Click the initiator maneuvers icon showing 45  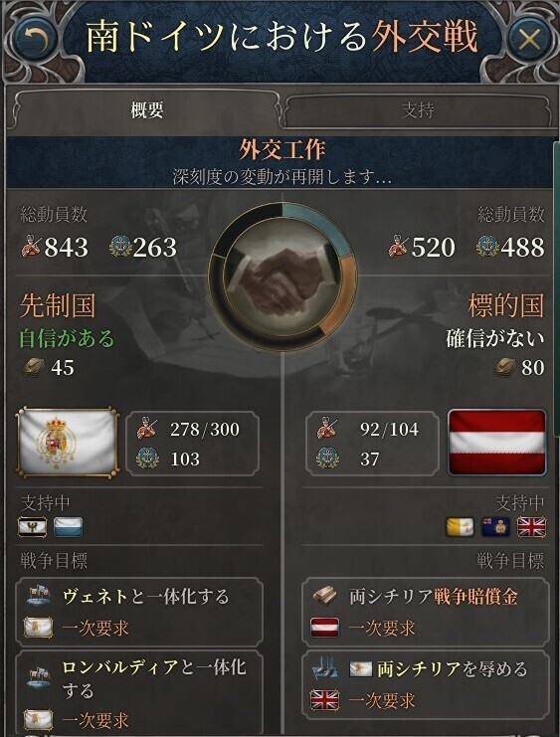click(34, 367)
